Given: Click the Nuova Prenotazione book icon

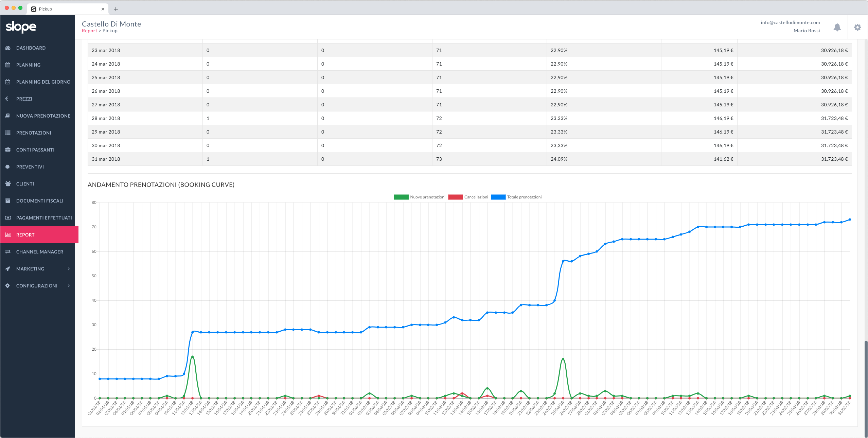Looking at the screenshot, I should click(8, 116).
